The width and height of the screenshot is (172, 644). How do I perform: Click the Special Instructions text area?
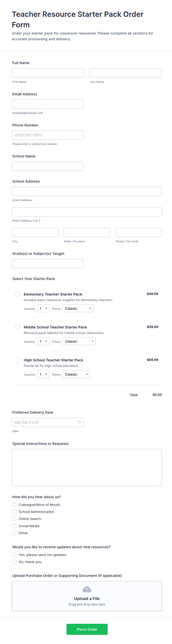click(x=87, y=467)
